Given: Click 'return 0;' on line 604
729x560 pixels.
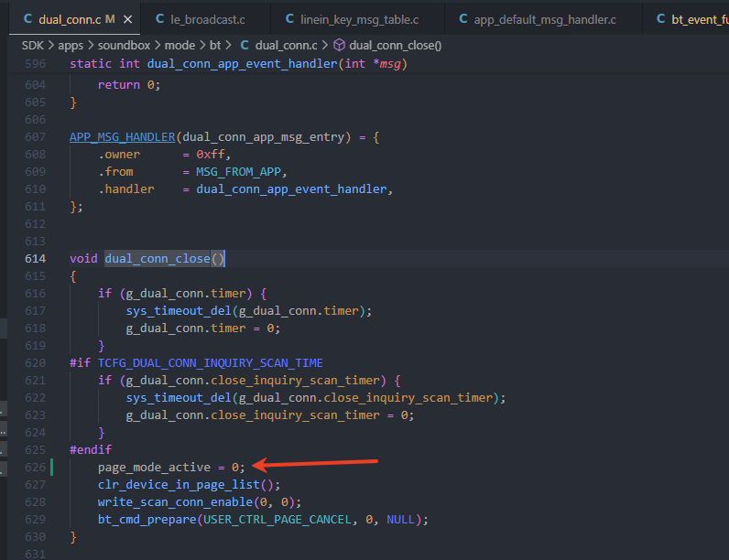Looking at the screenshot, I should 129,85.
